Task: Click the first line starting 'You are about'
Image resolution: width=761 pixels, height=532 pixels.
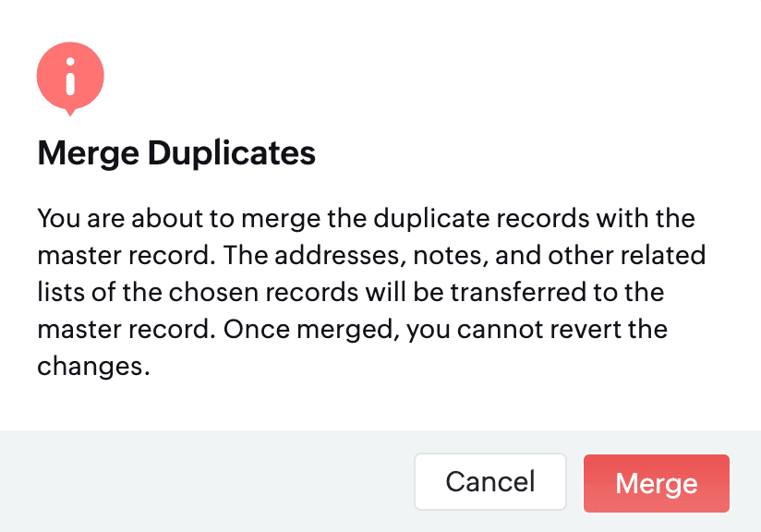Action: (x=366, y=218)
